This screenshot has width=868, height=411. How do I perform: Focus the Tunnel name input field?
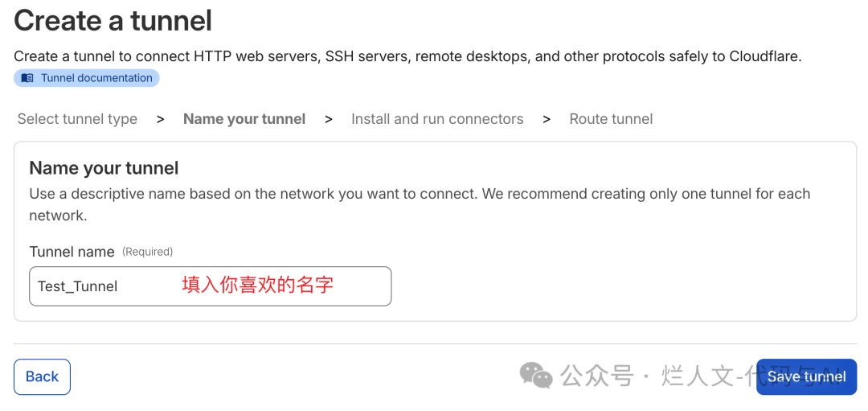tap(210, 286)
